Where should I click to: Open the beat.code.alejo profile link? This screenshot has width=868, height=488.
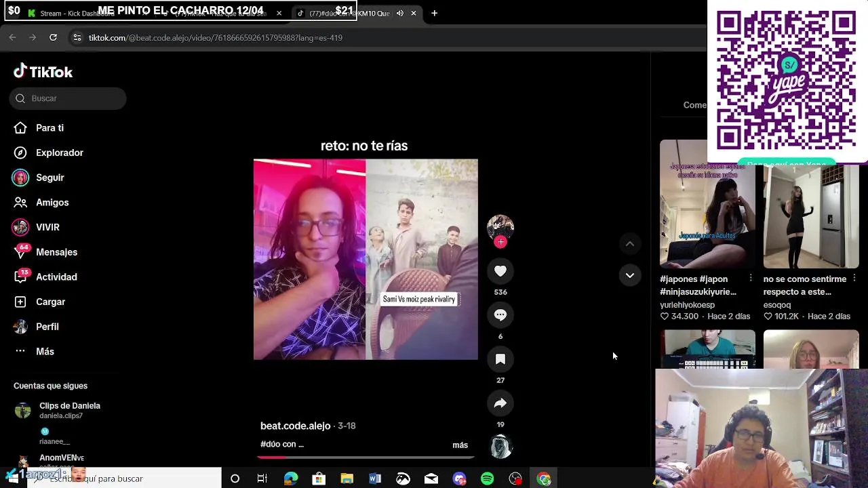295,426
